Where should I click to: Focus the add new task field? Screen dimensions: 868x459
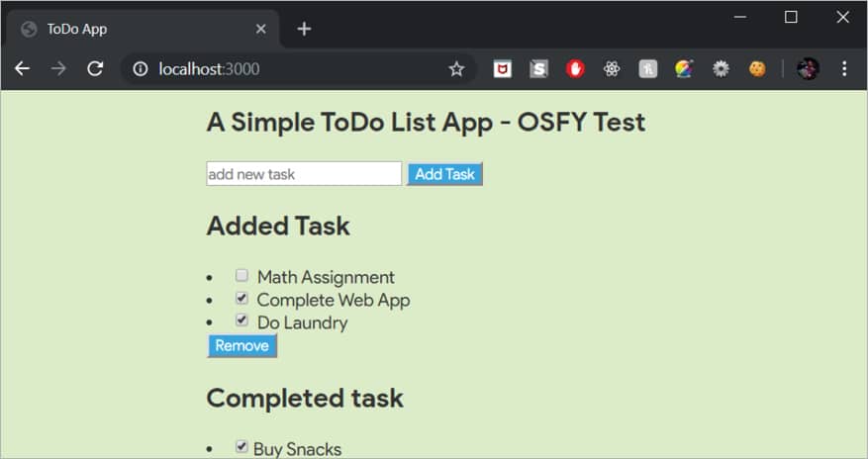tap(304, 174)
